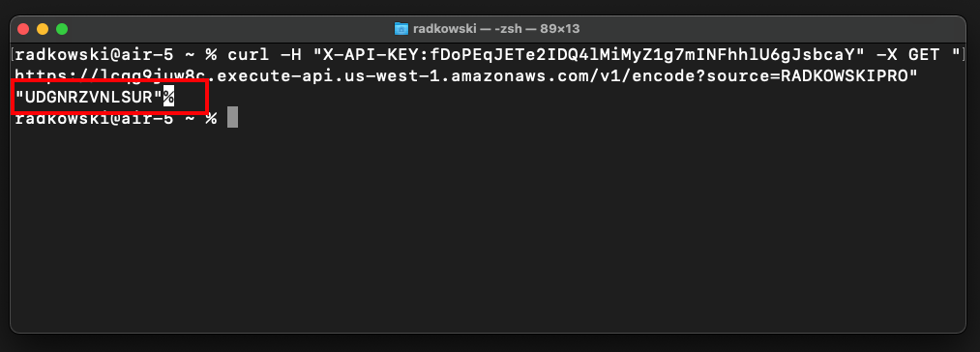The width and height of the screenshot is (980, 352).
Task: Click the UDGNRZVNLSUR output string
Action: pyautogui.click(x=87, y=97)
